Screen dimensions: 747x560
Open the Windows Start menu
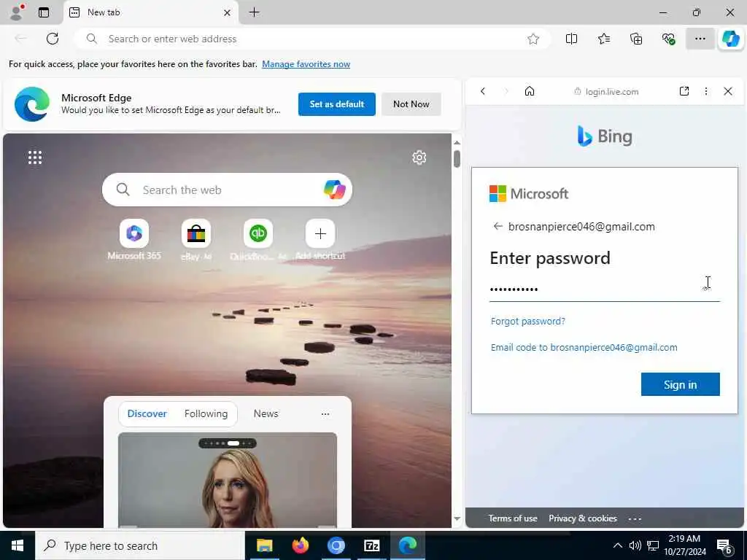click(x=18, y=545)
